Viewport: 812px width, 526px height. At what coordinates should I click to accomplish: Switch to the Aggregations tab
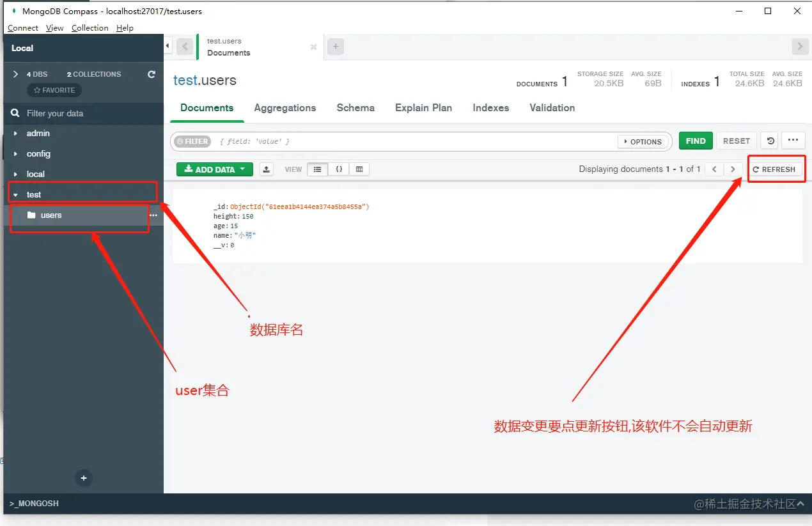coord(285,108)
